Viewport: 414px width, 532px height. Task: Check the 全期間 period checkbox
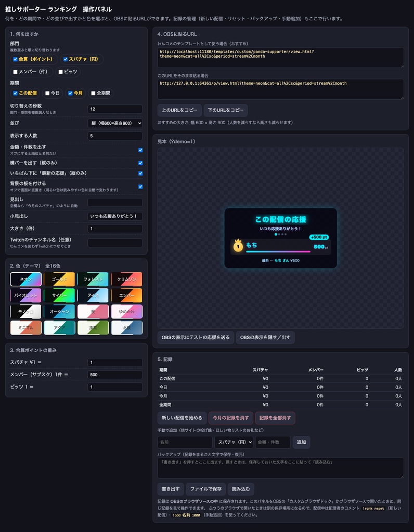(93, 94)
